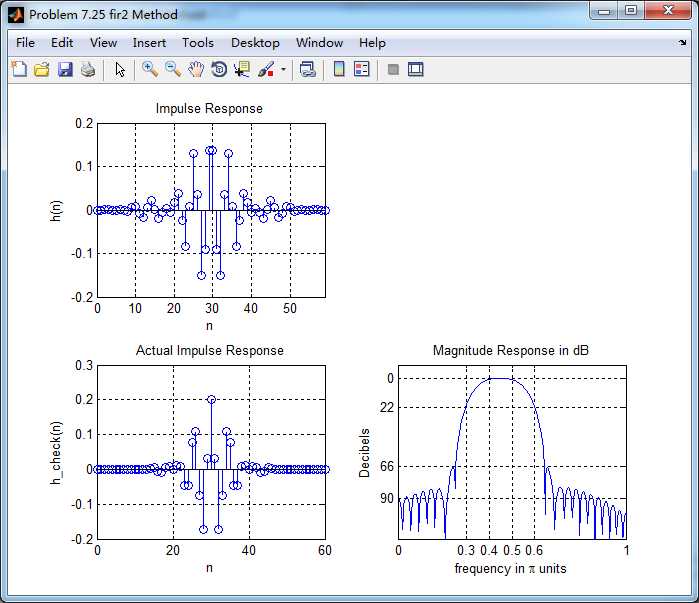This screenshot has height=603, width=699.
Task: Choose the Brush data tool
Action: click(266, 70)
